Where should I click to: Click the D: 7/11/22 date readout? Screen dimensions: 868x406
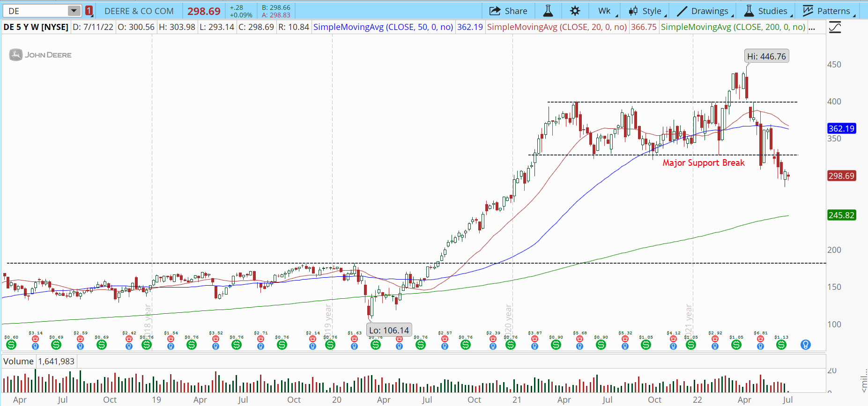coord(93,27)
